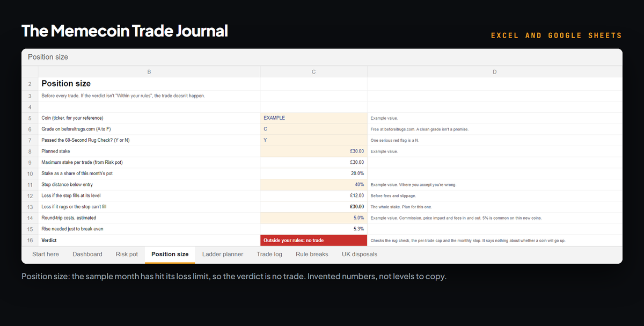Image resolution: width=644 pixels, height=326 pixels.
Task: Open the Trade log tab
Action: tap(269, 254)
